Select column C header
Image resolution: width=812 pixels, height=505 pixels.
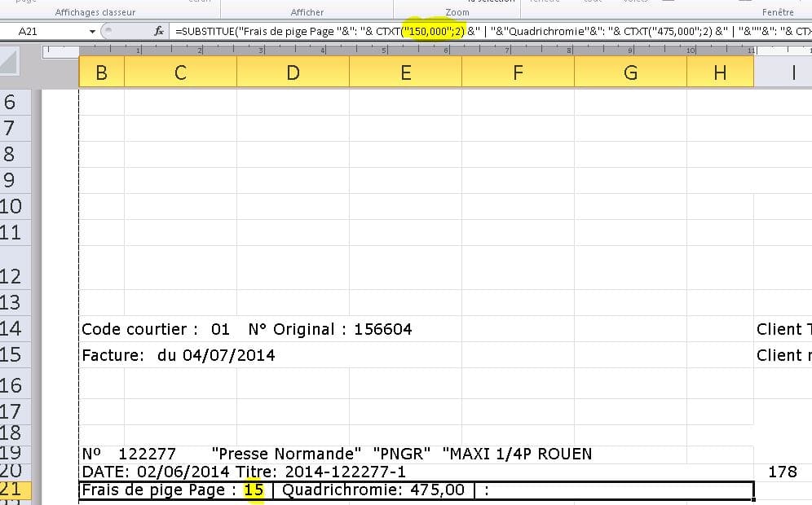point(180,72)
